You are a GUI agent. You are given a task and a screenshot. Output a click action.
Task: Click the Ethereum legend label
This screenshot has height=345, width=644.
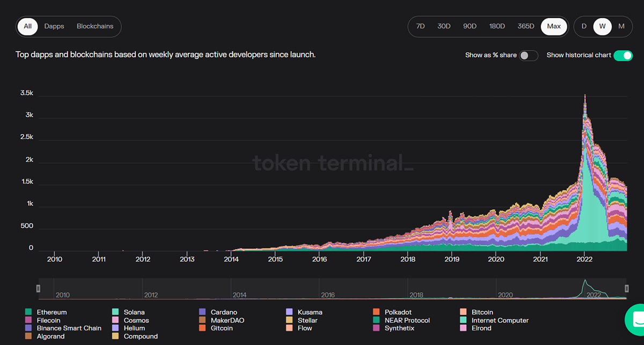[x=52, y=312]
